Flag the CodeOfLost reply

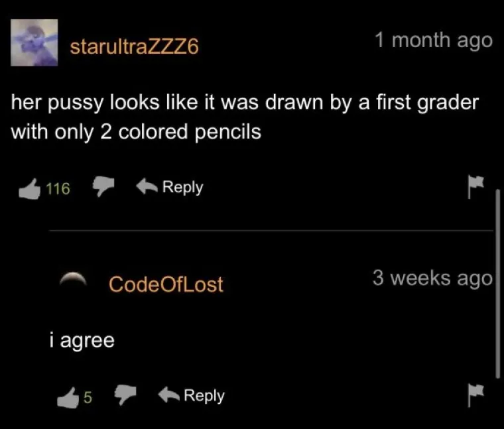tap(475, 395)
